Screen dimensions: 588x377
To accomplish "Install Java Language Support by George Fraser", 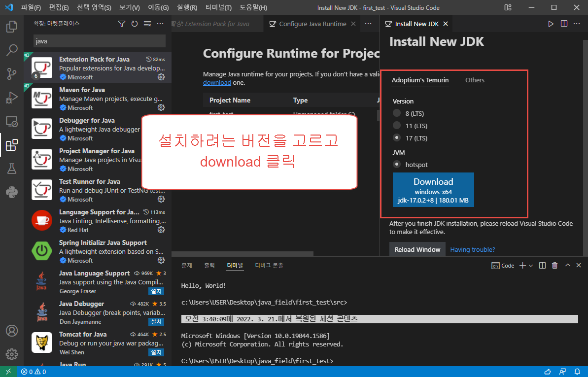I will (x=156, y=291).
